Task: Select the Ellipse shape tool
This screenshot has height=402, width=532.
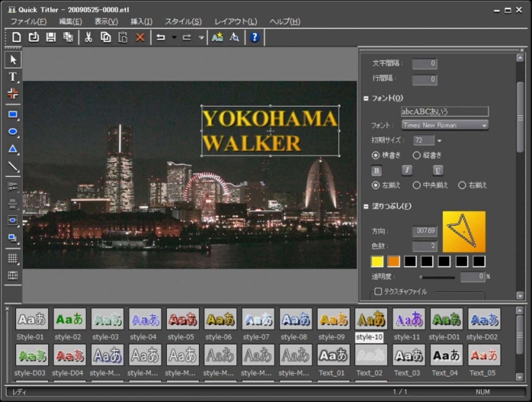Action: pyautogui.click(x=13, y=132)
